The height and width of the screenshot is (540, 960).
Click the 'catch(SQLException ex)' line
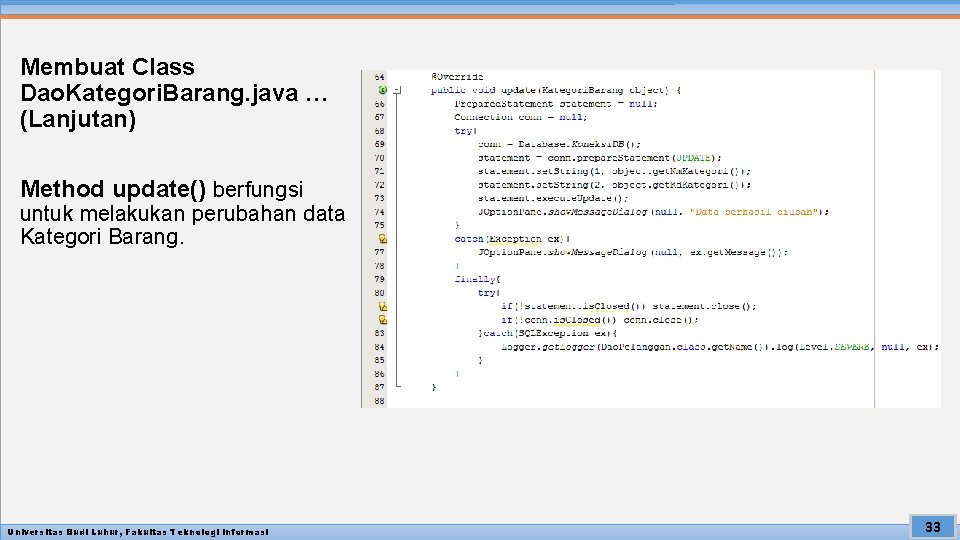[x=547, y=333]
